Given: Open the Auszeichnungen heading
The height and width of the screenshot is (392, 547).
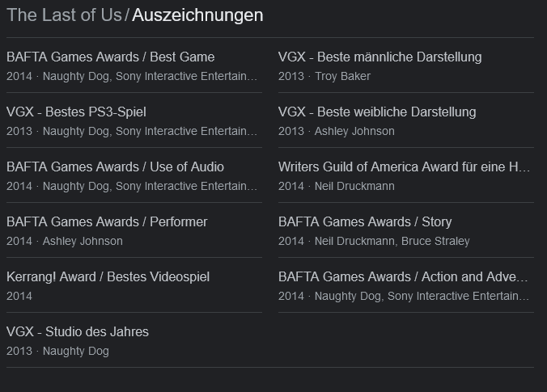Looking at the screenshot, I should pyautogui.click(x=197, y=15).
